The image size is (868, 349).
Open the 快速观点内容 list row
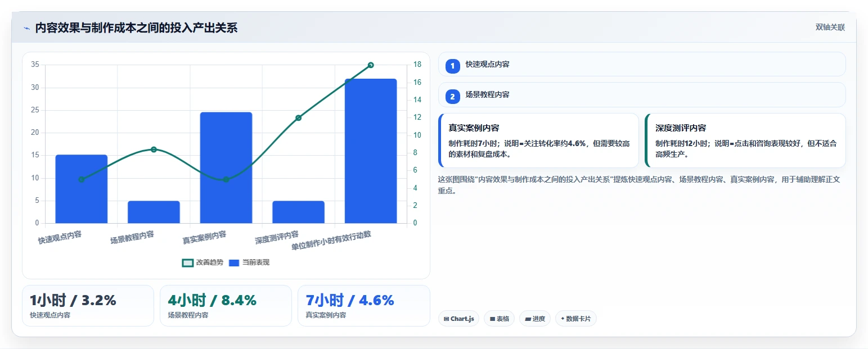point(642,64)
